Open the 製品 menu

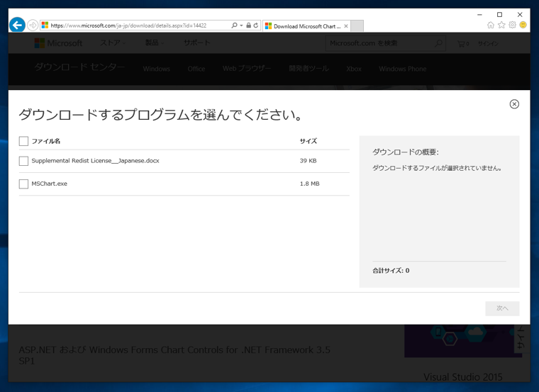(x=154, y=43)
